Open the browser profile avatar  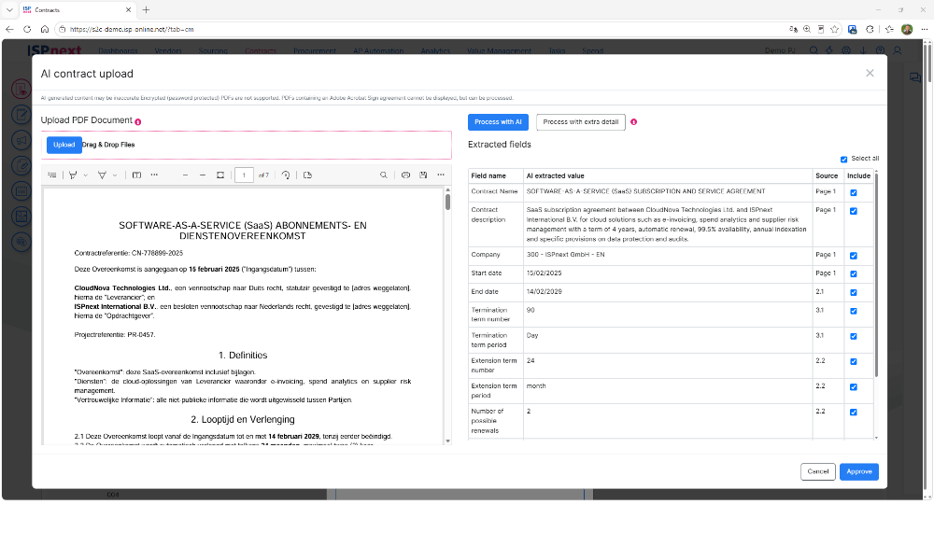907,29
